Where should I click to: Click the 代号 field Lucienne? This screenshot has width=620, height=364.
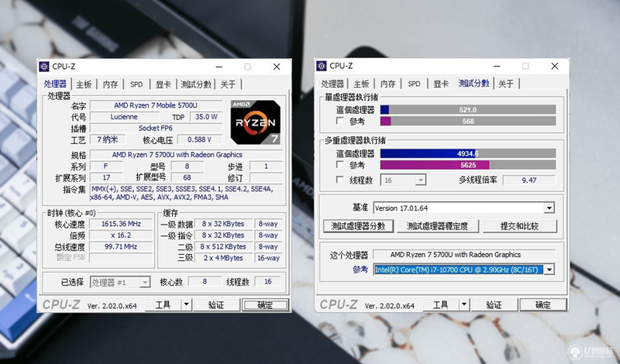click(x=124, y=117)
